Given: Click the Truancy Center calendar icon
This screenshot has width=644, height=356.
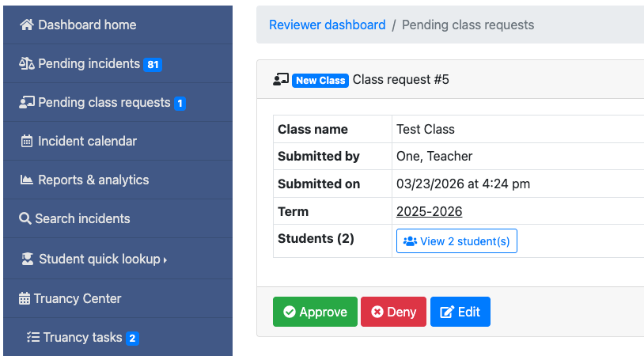Looking at the screenshot, I should tap(25, 298).
